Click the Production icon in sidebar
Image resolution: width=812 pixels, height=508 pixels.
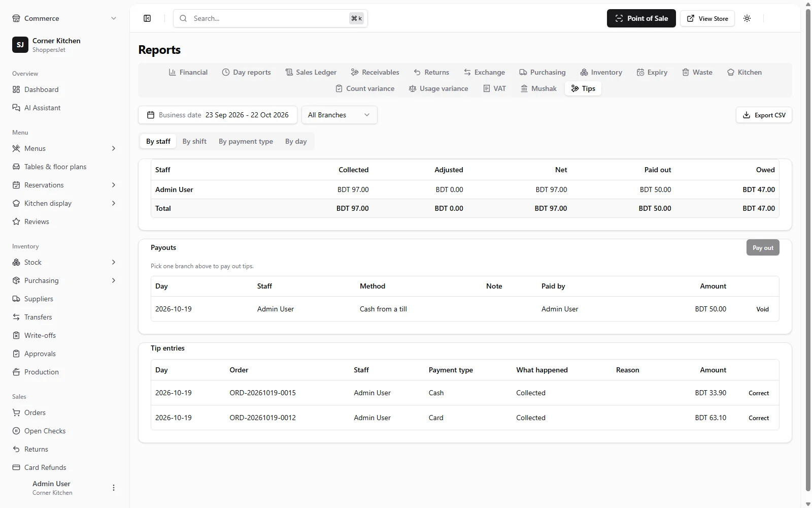[16, 372]
